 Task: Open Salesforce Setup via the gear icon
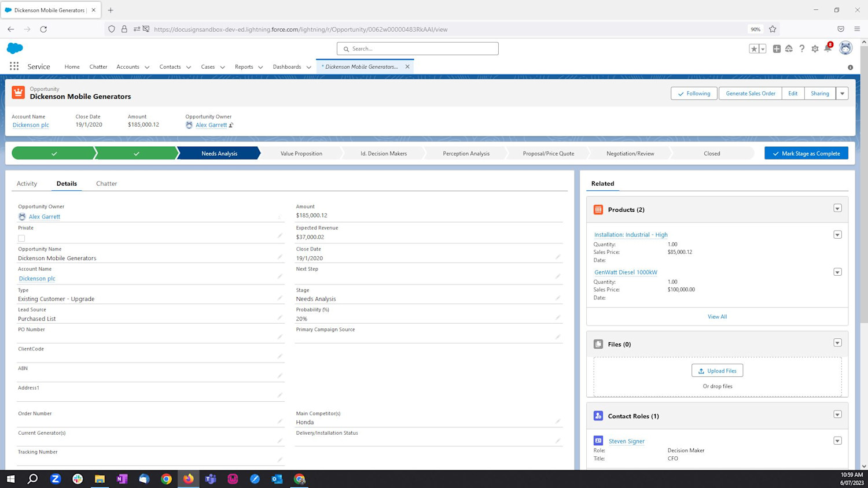[815, 49]
